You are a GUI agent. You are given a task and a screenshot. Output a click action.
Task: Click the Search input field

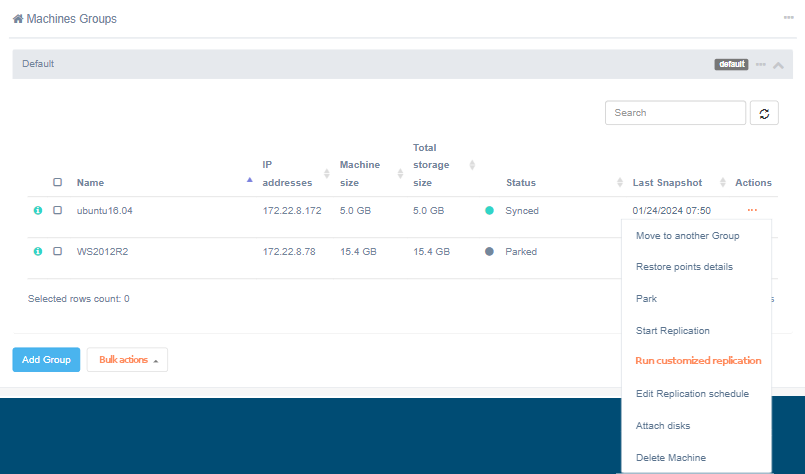675,113
